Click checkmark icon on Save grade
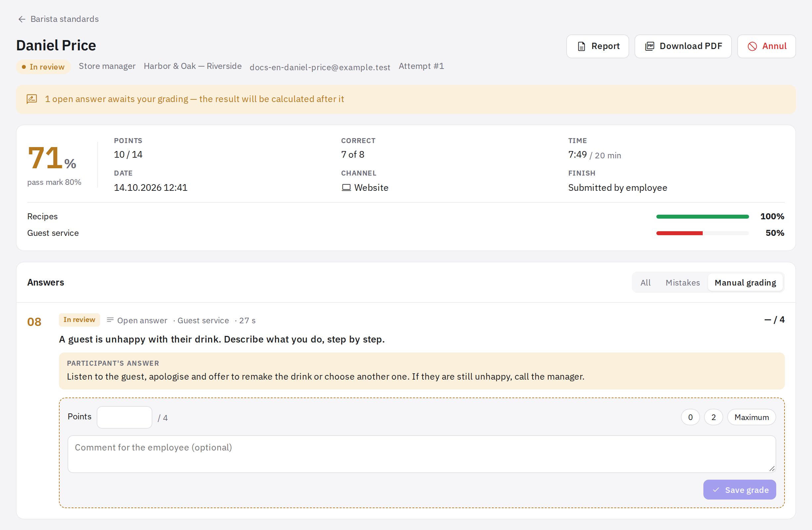The height and width of the screenshot is (530, 812). (x=716, y=490)
